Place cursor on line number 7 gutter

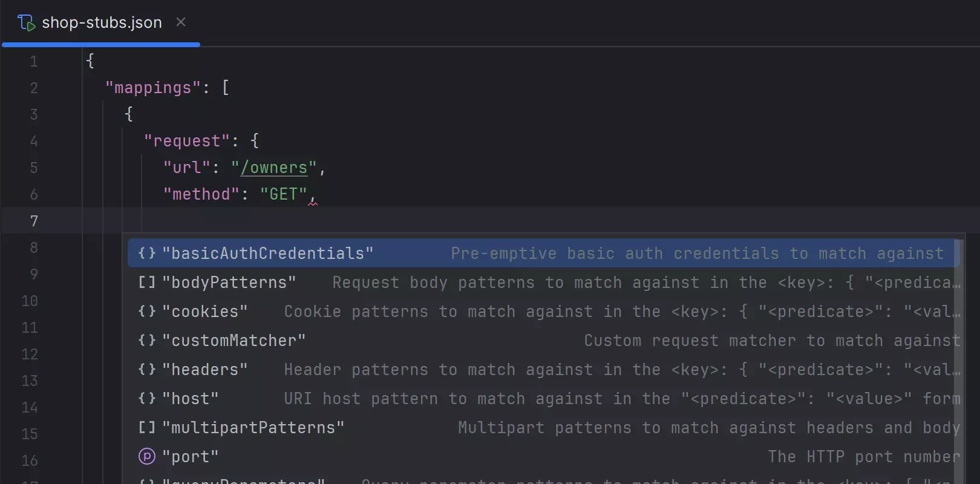point(34,221)
